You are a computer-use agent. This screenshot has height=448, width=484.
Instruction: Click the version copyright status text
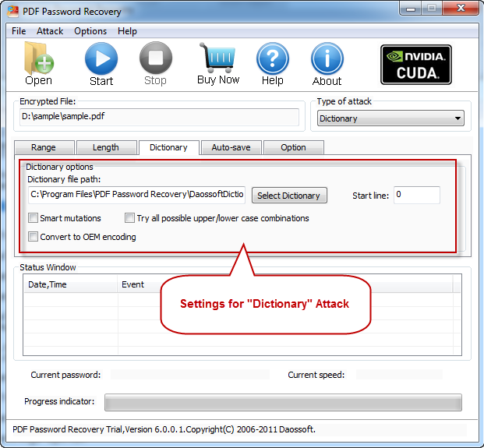click(x=164, y=429)
